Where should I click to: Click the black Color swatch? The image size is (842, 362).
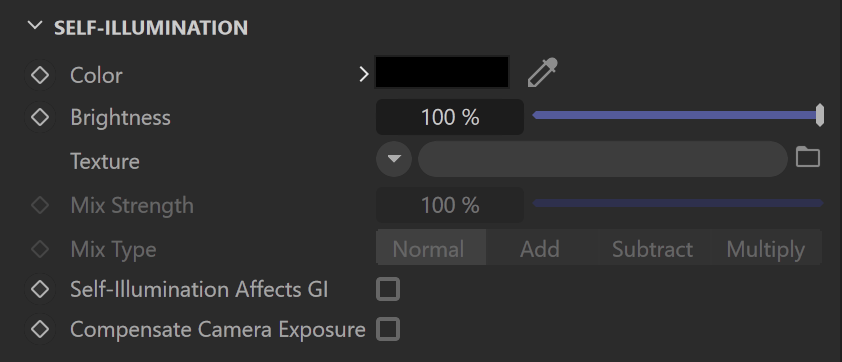(442, 72)
